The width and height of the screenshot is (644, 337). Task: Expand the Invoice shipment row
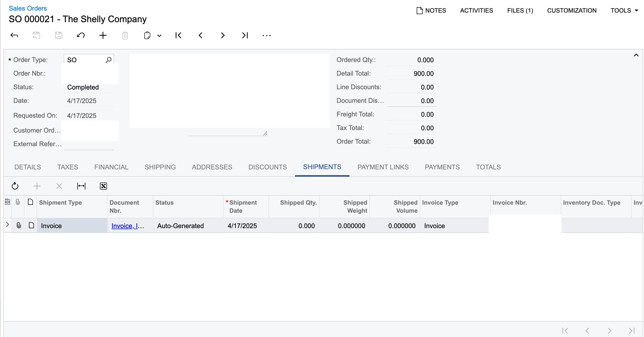(8, 225)
